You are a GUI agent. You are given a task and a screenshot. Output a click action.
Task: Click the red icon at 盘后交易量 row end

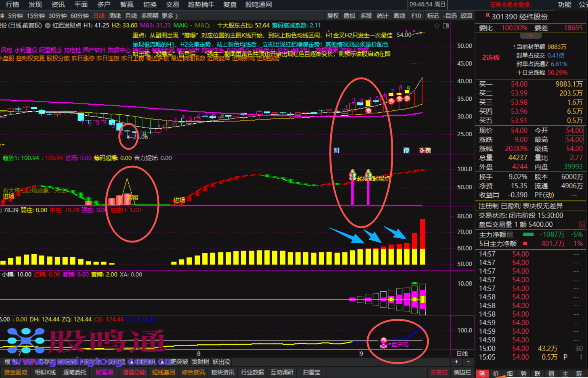click(x=582, y=225)
